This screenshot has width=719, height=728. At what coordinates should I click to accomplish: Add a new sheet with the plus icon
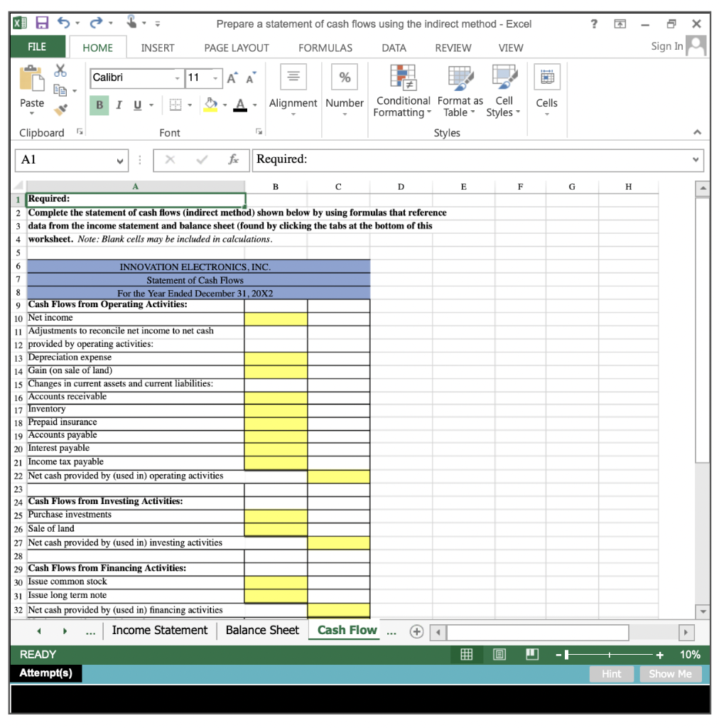pos(416,632)
